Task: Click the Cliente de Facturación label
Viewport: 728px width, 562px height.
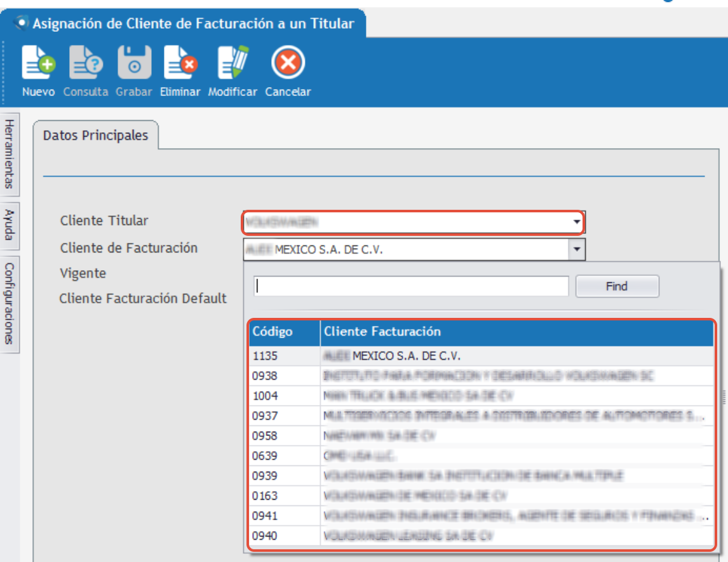Action: [128, 248]
